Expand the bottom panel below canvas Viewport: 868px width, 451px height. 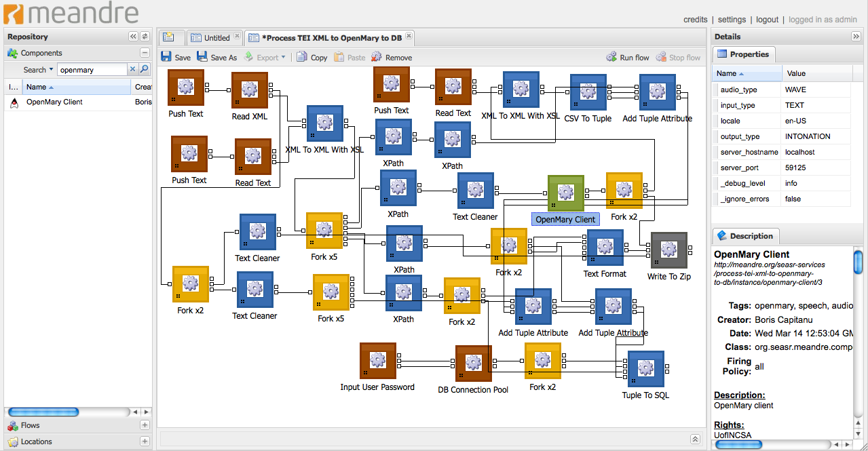click(695, 439)
